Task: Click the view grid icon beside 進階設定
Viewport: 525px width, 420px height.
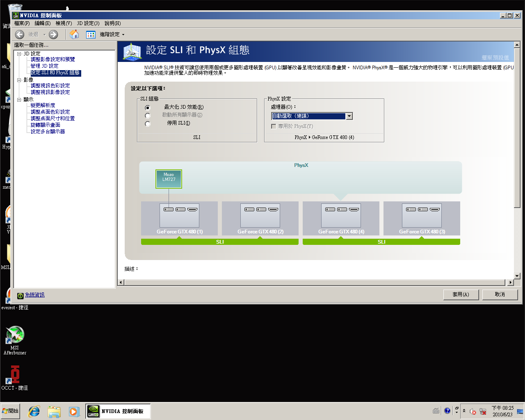Action: click(x=91, y=34)
